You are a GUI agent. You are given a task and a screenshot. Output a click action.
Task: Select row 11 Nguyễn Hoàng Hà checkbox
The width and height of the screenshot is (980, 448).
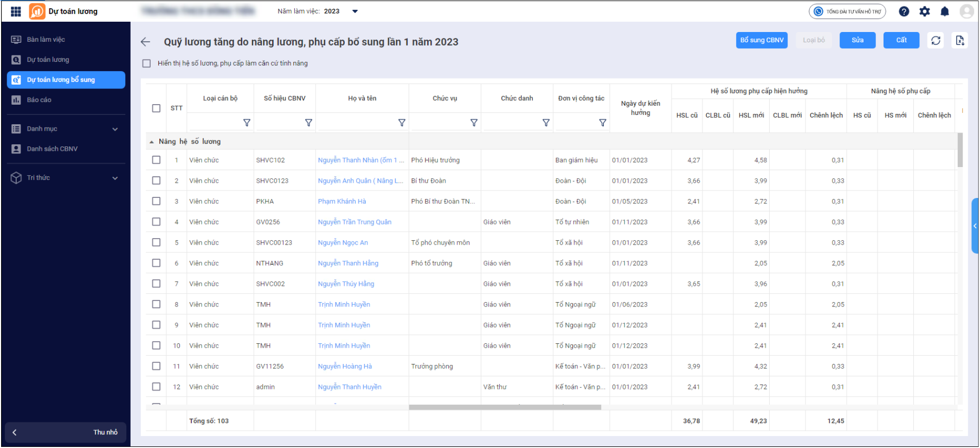click(156, 366)
